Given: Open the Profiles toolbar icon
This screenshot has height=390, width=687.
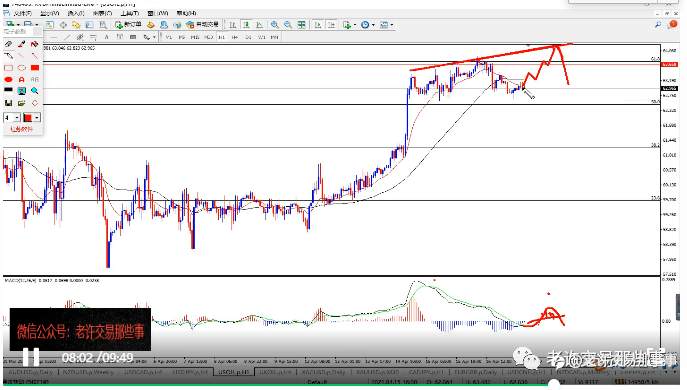Looking at the screenshot, I should [x=29, y=25].
